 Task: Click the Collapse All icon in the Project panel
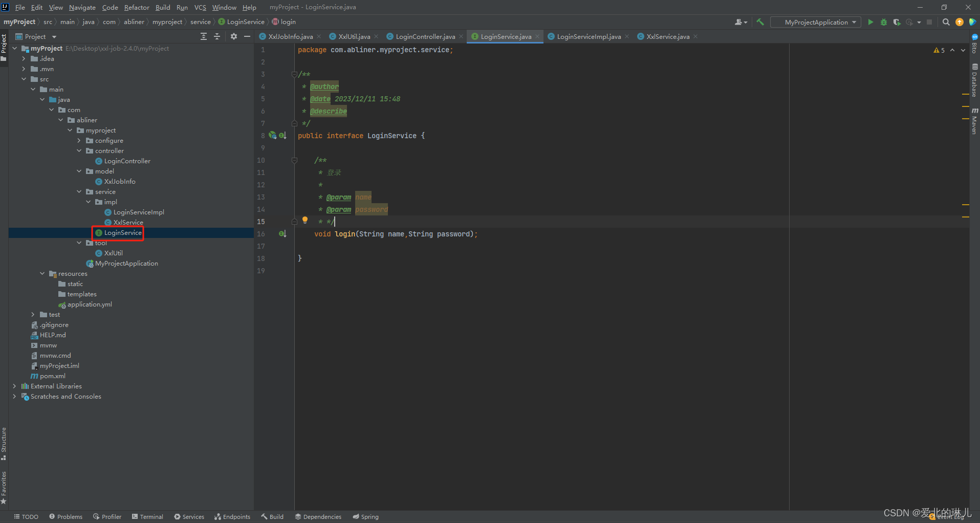217,36
